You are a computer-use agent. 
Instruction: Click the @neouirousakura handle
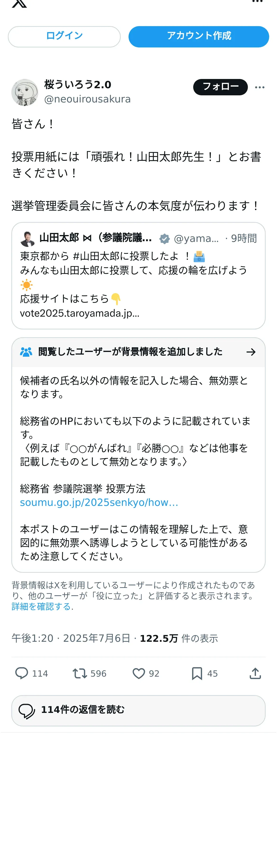(x=87, y=99)
